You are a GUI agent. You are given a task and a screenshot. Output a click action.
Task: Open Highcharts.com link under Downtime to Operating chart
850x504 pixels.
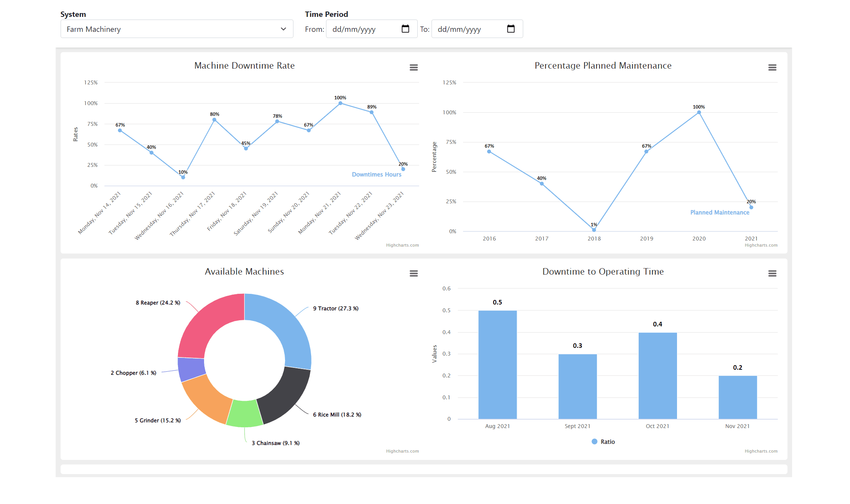point(761,451)
